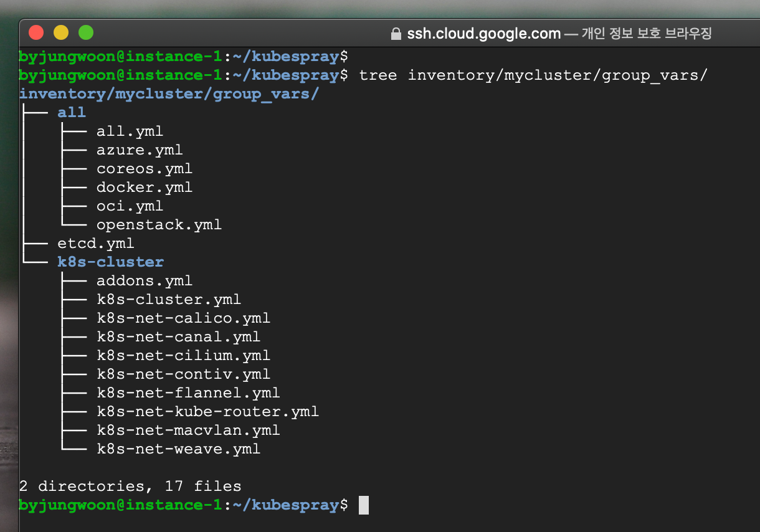Viewport: 760px width, 532px height.
Task: Click the oci.yml file entry
Action: pyautogui.click(x=130, y=206)
